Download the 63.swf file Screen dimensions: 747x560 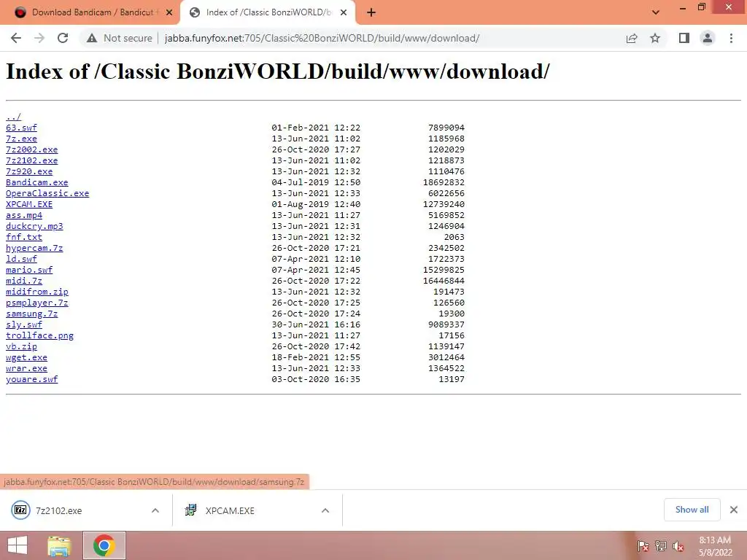(x=21, y=128)
